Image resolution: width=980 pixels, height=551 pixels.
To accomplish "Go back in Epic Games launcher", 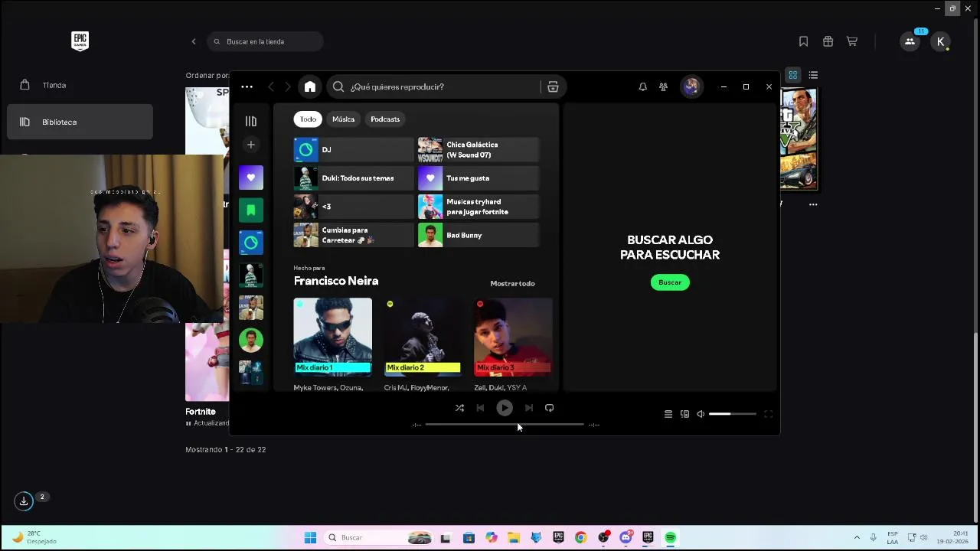I will pos(194,41).
